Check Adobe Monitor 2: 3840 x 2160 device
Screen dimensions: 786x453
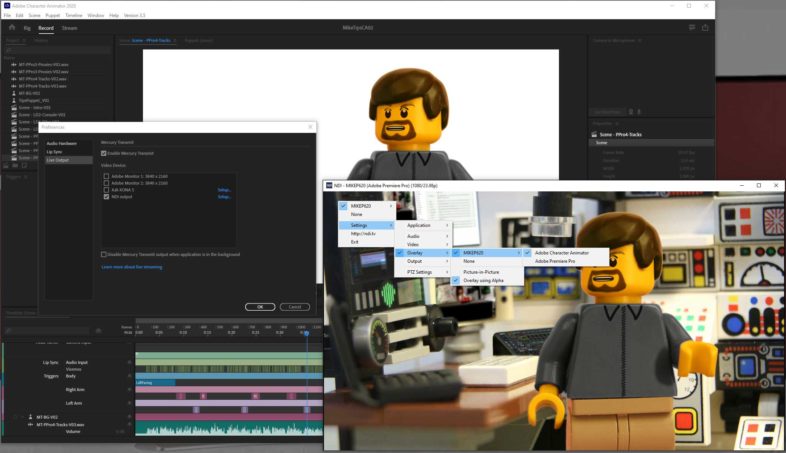point(106,183)
